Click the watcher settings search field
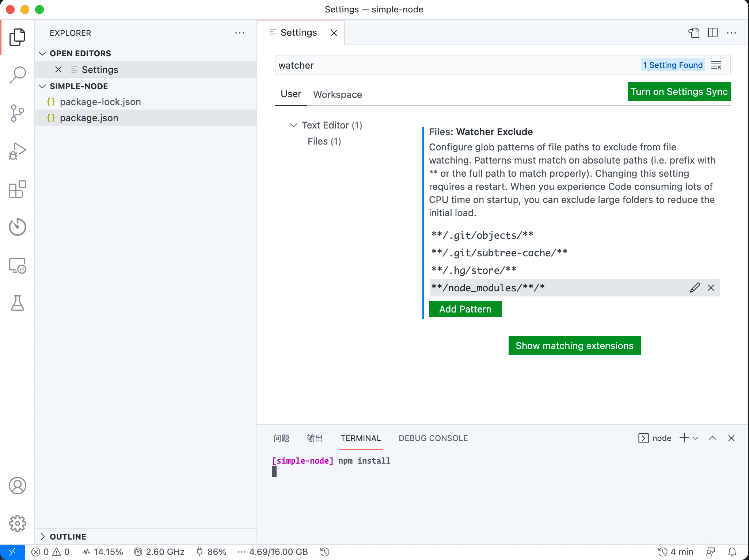749x560 pixels. tap(438, 65)
